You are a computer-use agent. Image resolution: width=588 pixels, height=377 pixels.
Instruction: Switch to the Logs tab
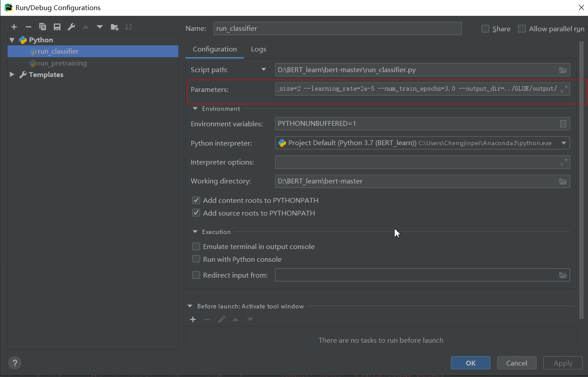(x=258, y=49)
